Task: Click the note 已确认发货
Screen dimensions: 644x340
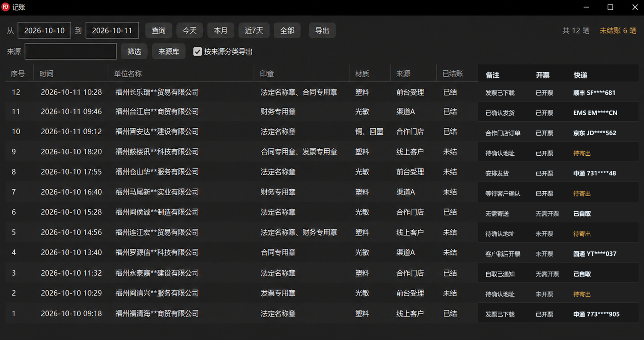Action: tap(500, 113)
